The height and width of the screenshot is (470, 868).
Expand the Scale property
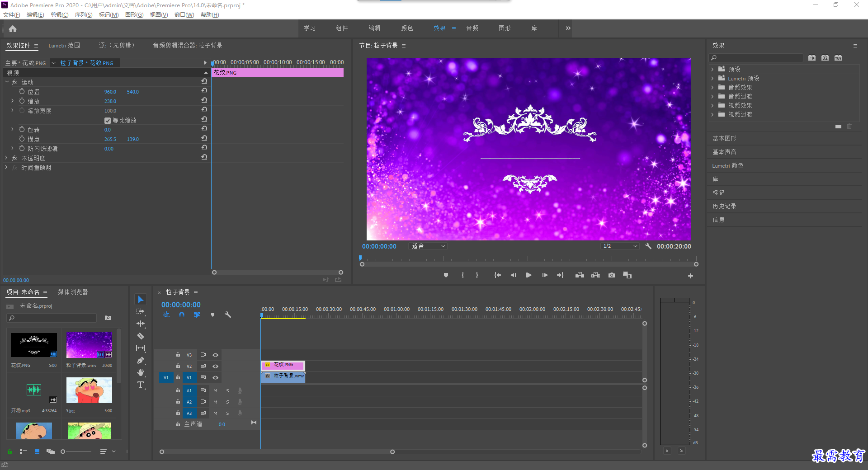pyautogui.click(x=13, y=101)
